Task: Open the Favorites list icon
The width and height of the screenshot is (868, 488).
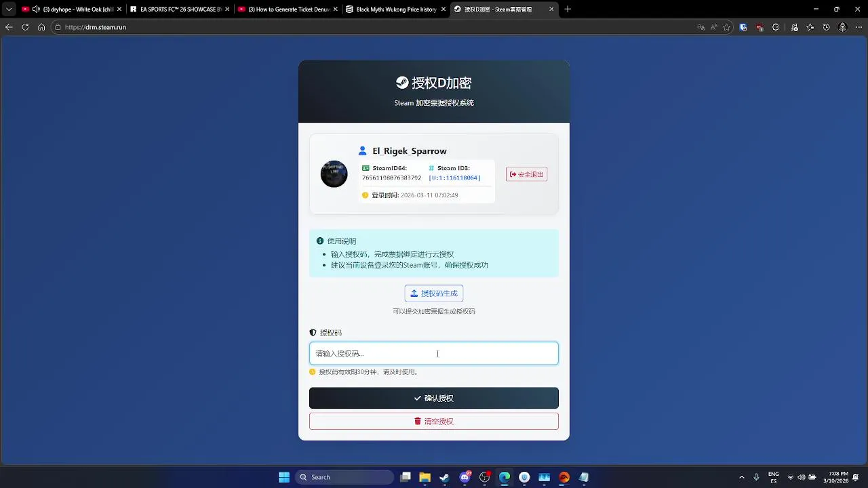Action: (x=810, y=27)
